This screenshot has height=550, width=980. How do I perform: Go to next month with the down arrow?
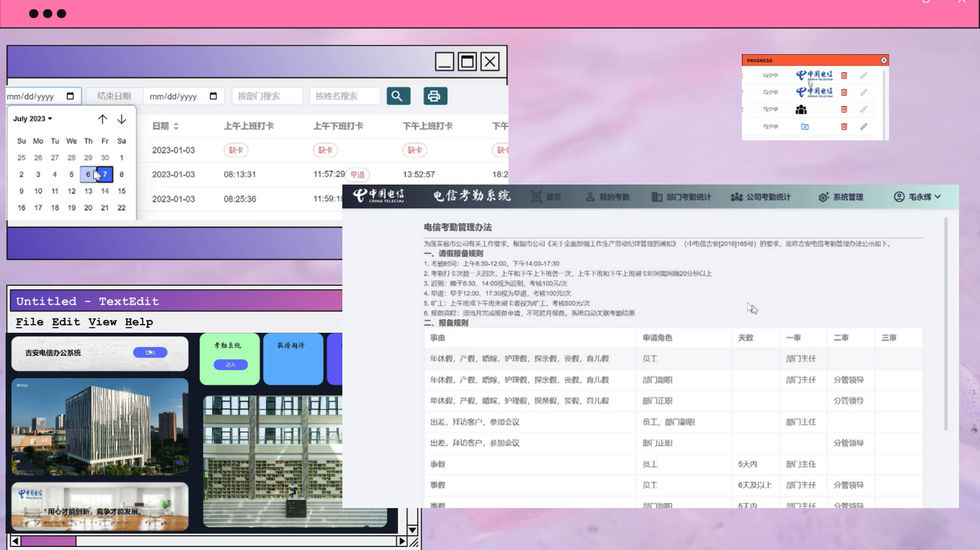[122, 119]
